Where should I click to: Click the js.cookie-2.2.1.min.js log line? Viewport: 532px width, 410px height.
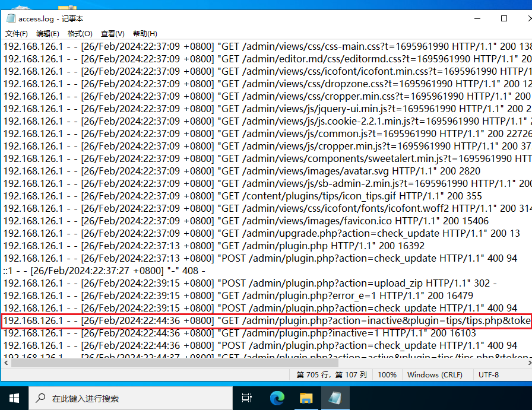coord(267,122)
